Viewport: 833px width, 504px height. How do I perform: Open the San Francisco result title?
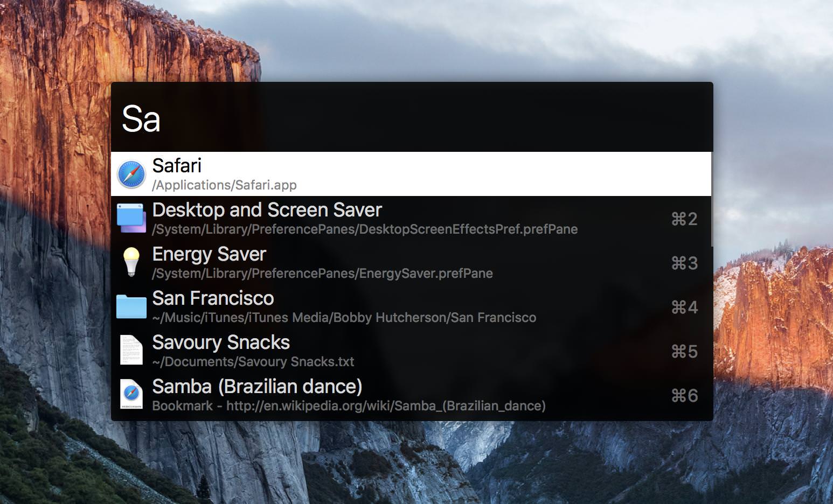point(213,298)
